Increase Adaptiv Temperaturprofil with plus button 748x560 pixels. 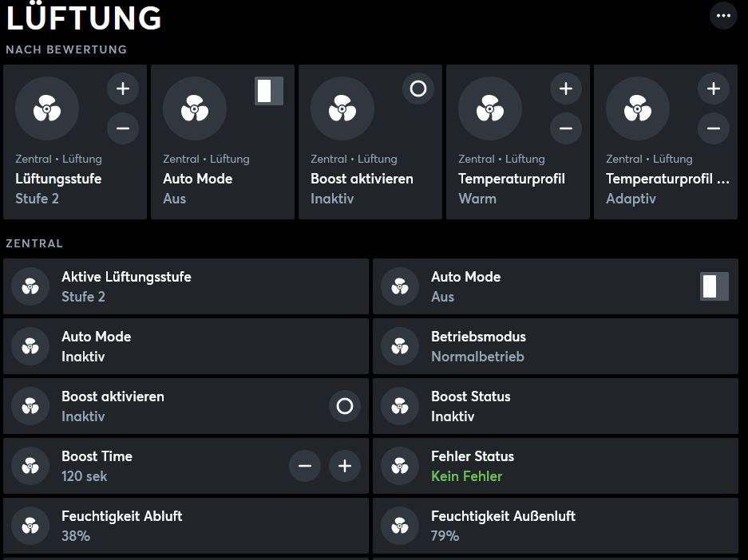[714, 89]
